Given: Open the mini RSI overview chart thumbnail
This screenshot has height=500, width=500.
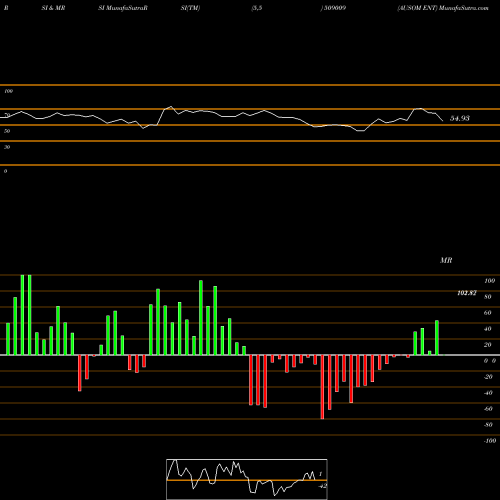Looking at the screenshot, I should [x=247, y=479].
